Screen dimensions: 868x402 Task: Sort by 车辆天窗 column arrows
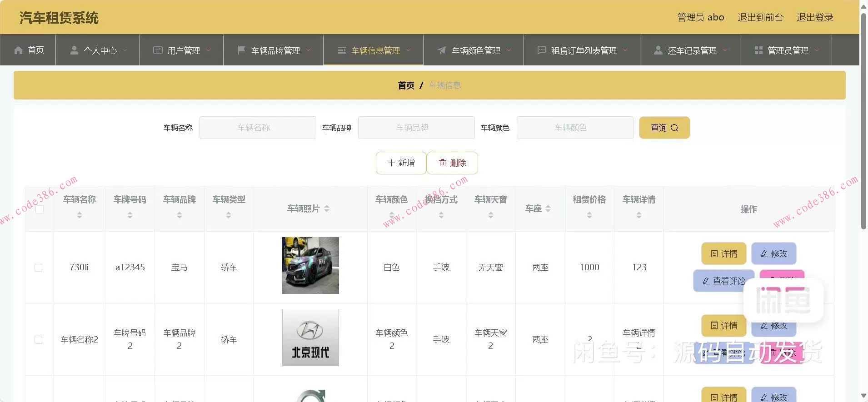coord(491,215)
